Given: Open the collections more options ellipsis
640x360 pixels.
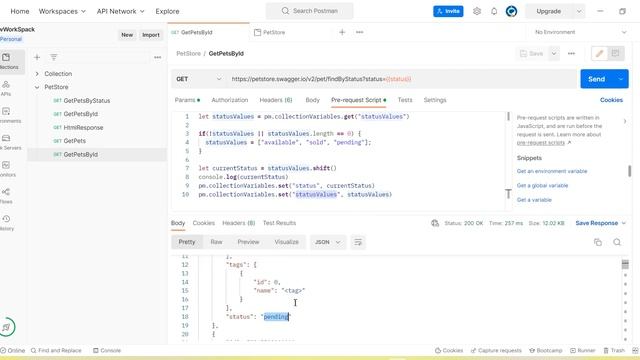Looking at the screenshot, I should click(158, 58).
